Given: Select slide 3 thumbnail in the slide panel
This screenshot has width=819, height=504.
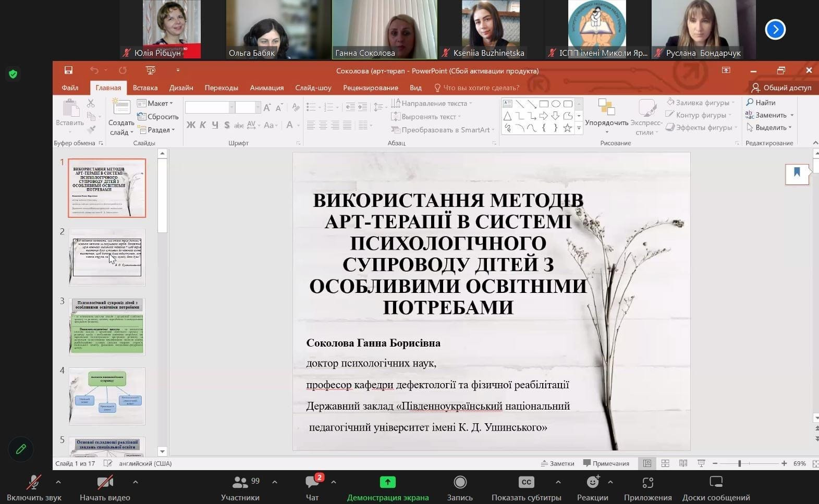Looking at the screenshot, I should pos(107,326).
